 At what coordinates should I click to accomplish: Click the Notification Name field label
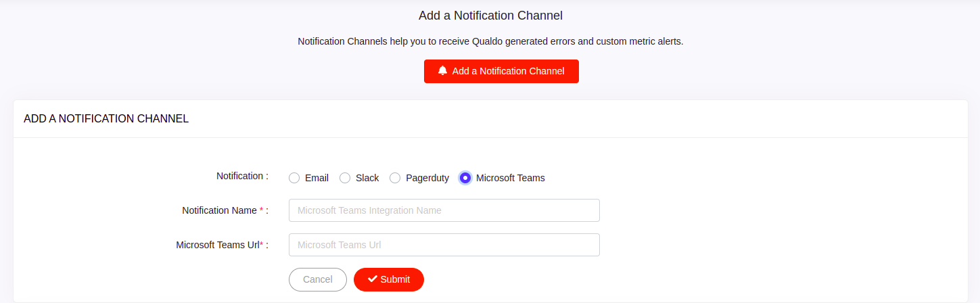click(x=219, y=210)
